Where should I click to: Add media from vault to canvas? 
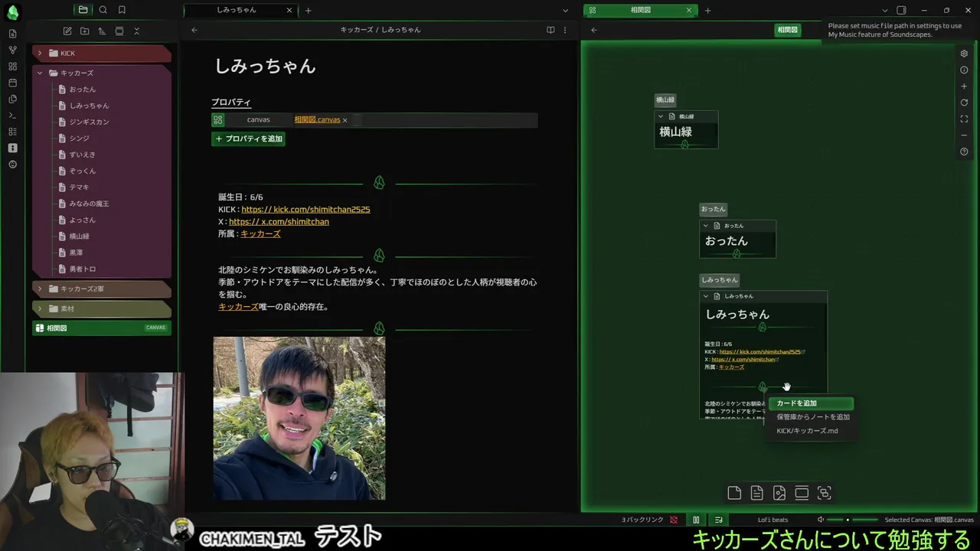click(779, 493)
